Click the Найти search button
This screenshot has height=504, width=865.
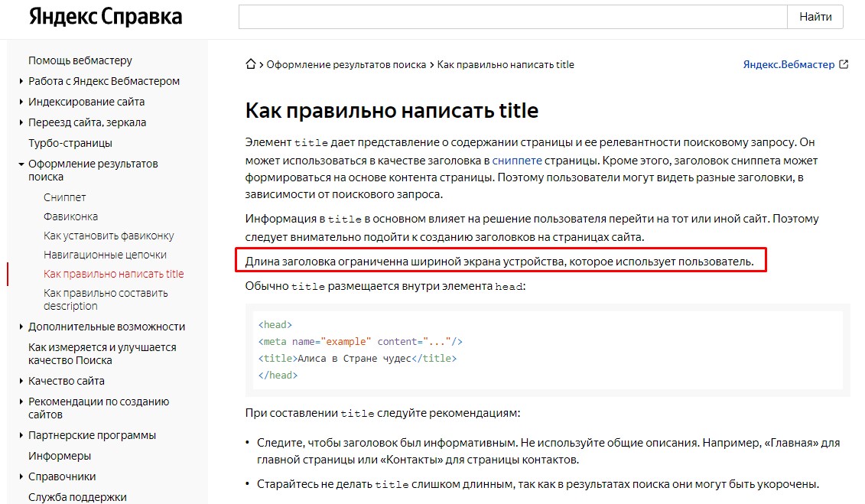(815, 17)
